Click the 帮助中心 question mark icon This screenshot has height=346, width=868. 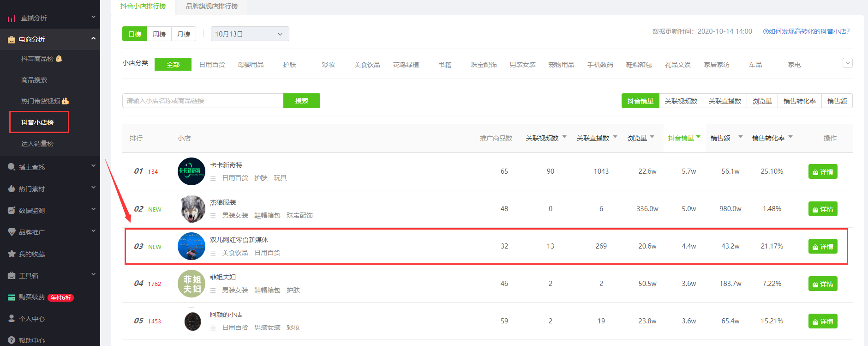coord(12,340)
